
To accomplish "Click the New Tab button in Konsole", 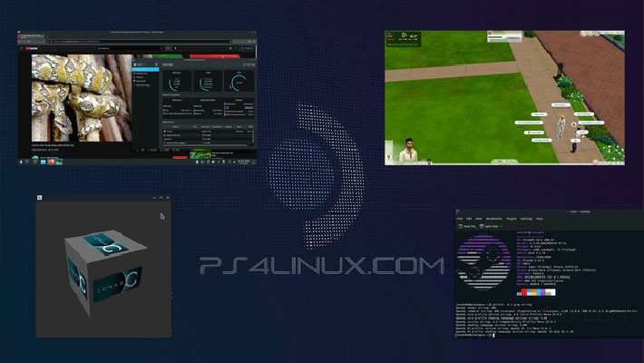I will 467,227.
